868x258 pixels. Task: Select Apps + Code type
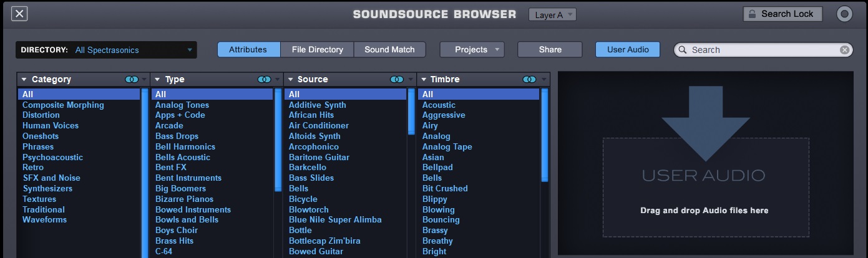click(180, 115)
